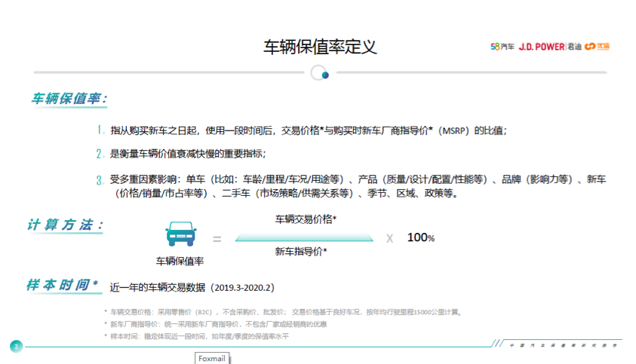Viewport: 636px width, 364px height.
Task: Click the 君迪 text beside J.D. POWER
Action: pyautogui.click(x=574, y=47)
